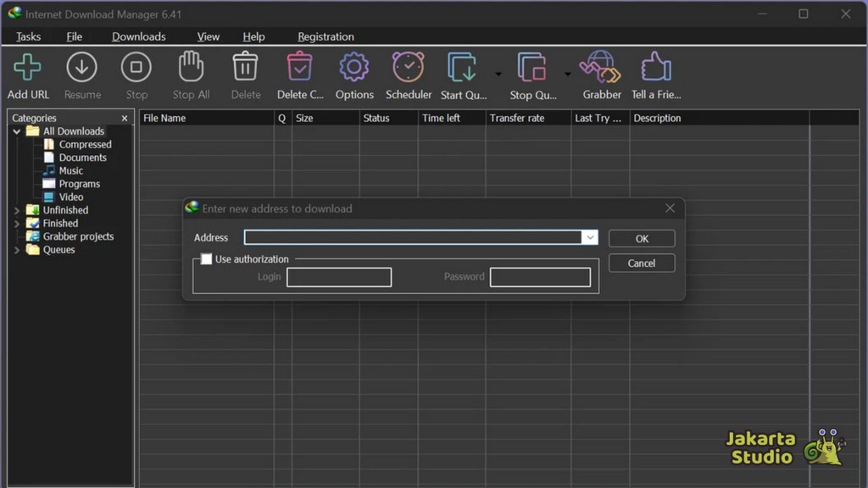Sort by Status column header
The width and height of the screenshot is (868, 488).
click(x=388, y=118)
